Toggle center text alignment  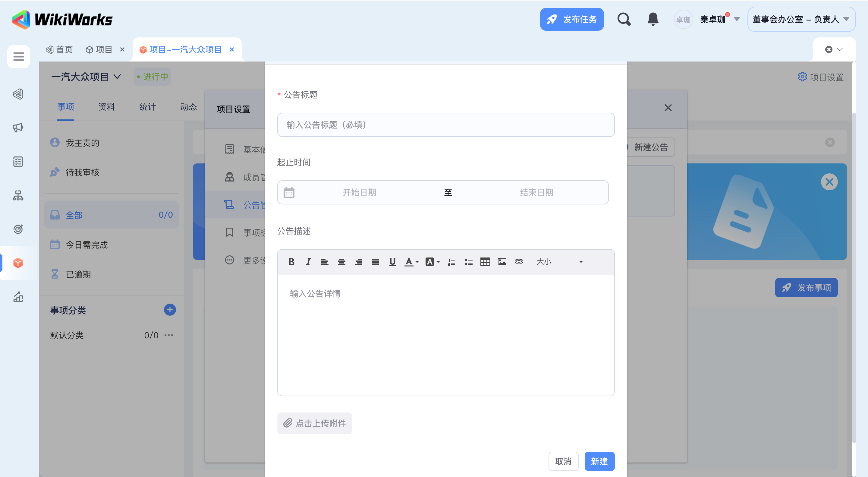341,262
